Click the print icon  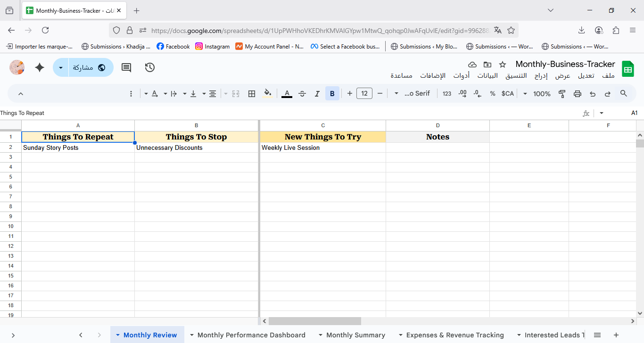click(x=578, y=94)
